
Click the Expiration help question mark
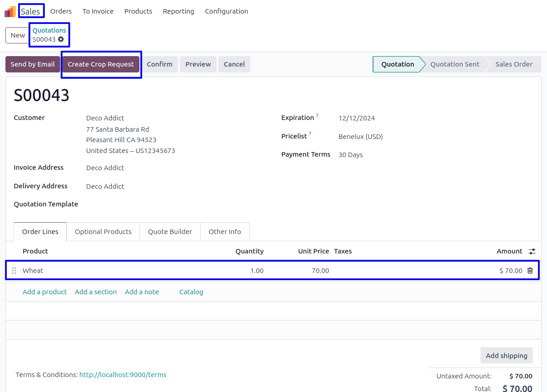pyautogui.click(x=317, y=116)
